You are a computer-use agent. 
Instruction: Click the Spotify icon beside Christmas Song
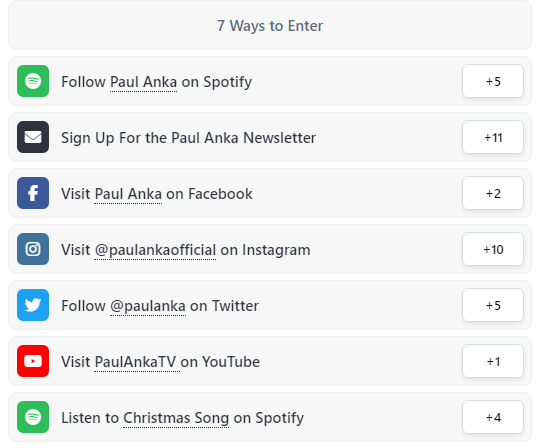point(33,417)
